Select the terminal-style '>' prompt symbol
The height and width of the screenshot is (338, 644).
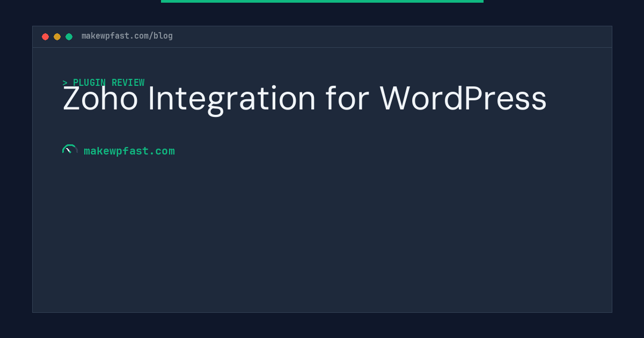pyautogui.click(x=65, y=83)
